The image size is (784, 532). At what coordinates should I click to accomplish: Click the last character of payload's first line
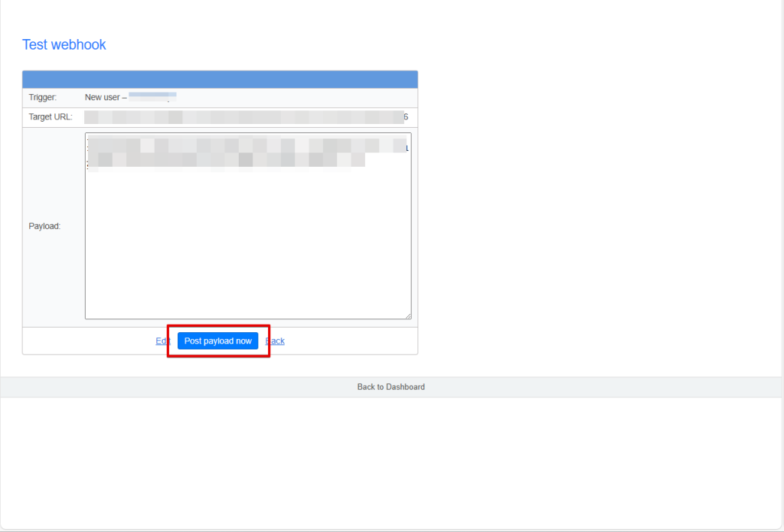(x=407, y=148)
